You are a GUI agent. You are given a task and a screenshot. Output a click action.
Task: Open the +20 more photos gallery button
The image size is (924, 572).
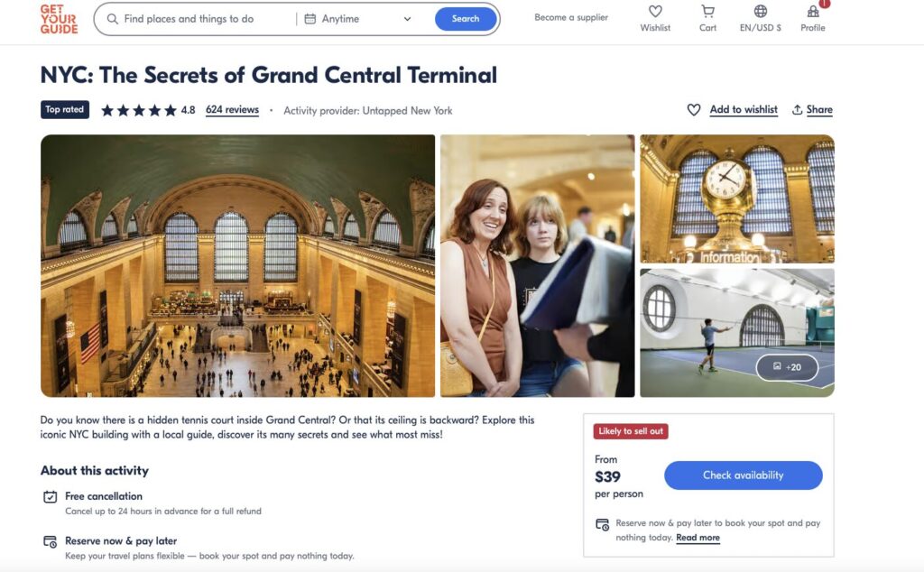pyautogui.click(x=787, y=367)
